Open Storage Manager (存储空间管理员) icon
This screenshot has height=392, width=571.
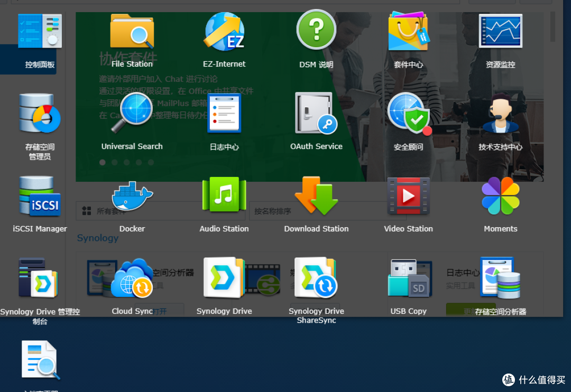click(40, 114)
